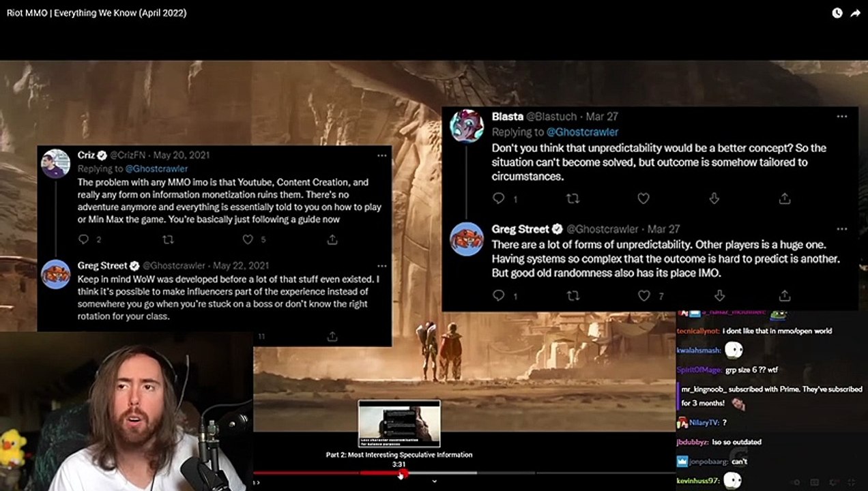The image size is (868, 491).
Task: Share Criz's tweet via upload icon
Action: tap(332, 239)
